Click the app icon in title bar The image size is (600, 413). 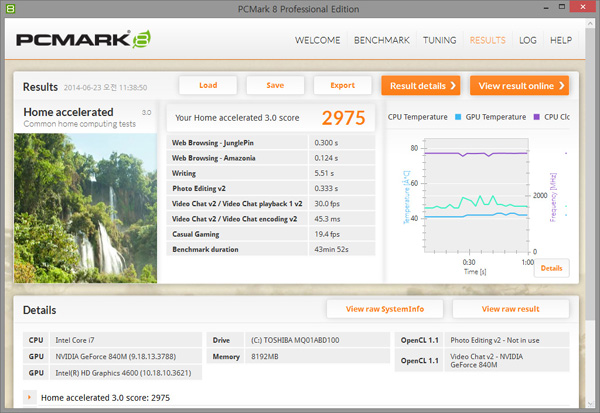point(11,9)
